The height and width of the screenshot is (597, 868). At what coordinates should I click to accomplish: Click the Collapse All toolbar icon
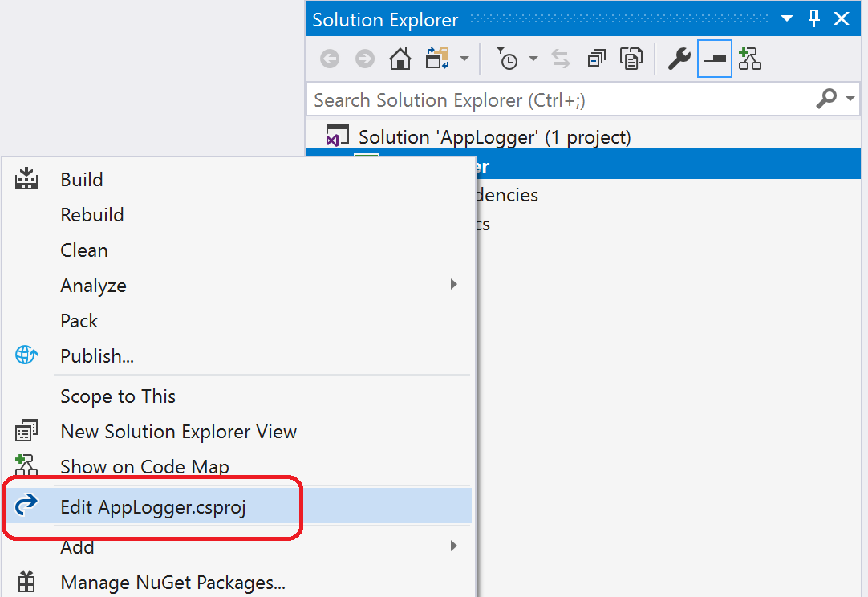click(594, 58)
